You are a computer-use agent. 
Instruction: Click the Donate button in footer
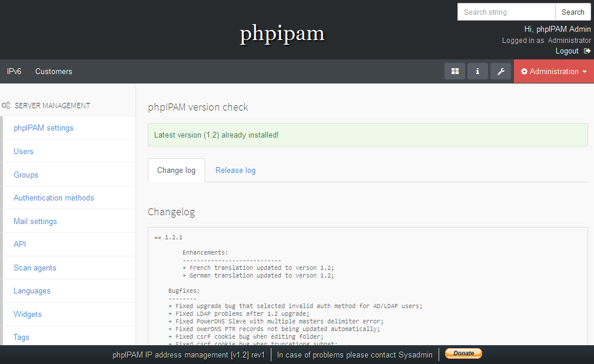point(463,353)
